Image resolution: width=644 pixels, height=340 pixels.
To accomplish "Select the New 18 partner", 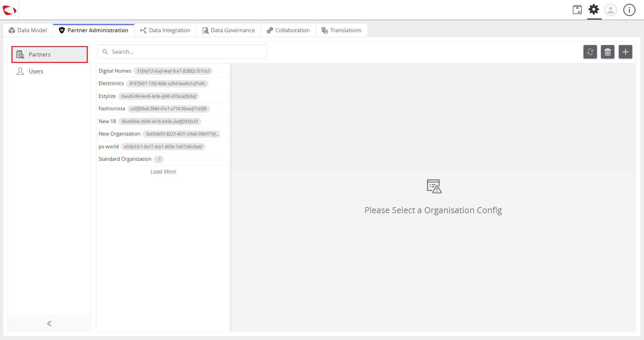I will [163, 121].
